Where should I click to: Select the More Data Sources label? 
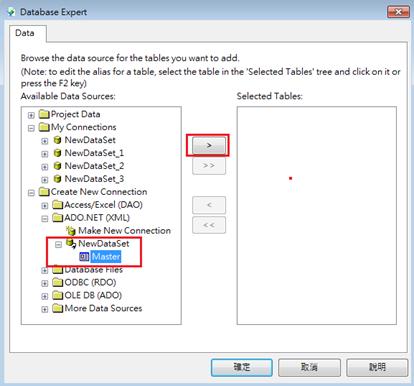(103, 309)
